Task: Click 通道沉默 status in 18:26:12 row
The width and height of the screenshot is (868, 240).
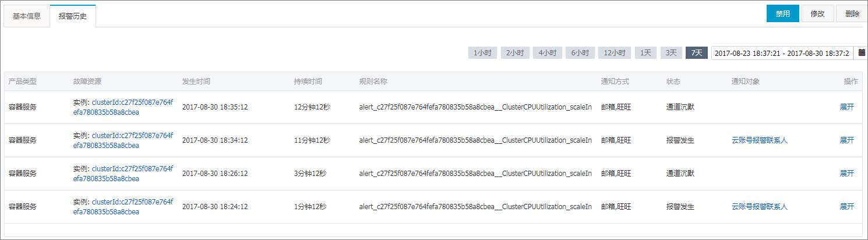Action: [680, 174]
